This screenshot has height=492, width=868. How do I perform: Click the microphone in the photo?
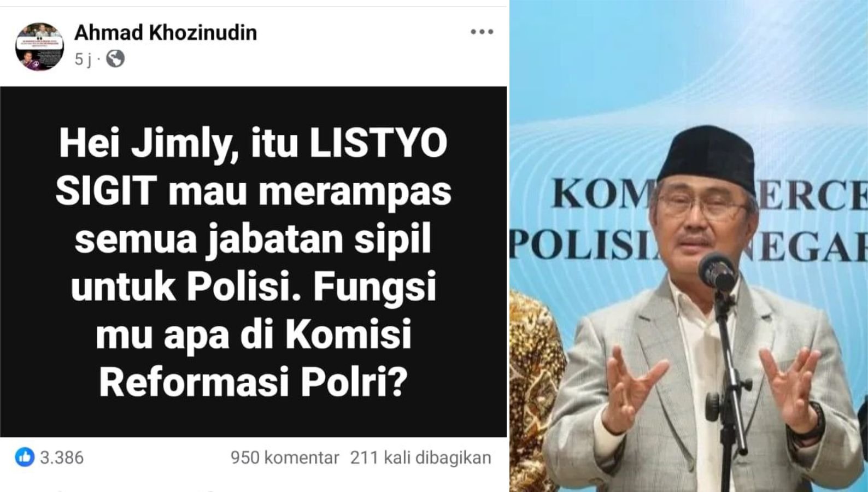click(718, 270)
